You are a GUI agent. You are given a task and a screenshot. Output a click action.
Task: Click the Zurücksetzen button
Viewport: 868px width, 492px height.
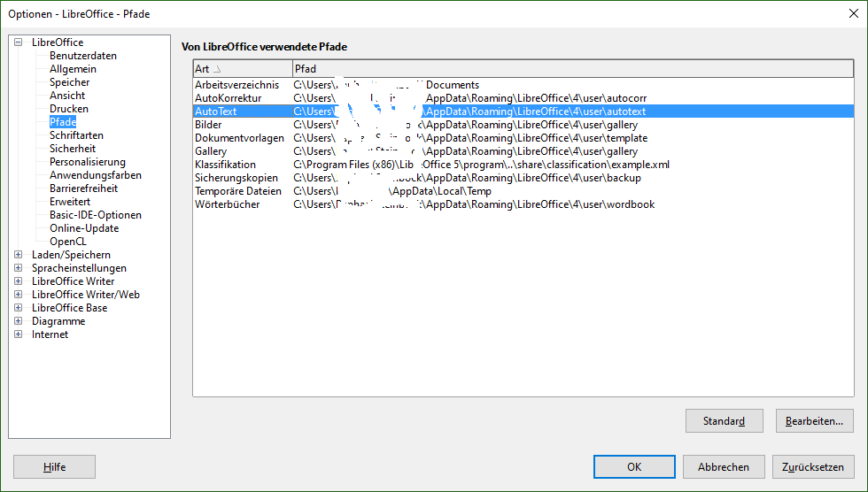(x=813, y=466)
